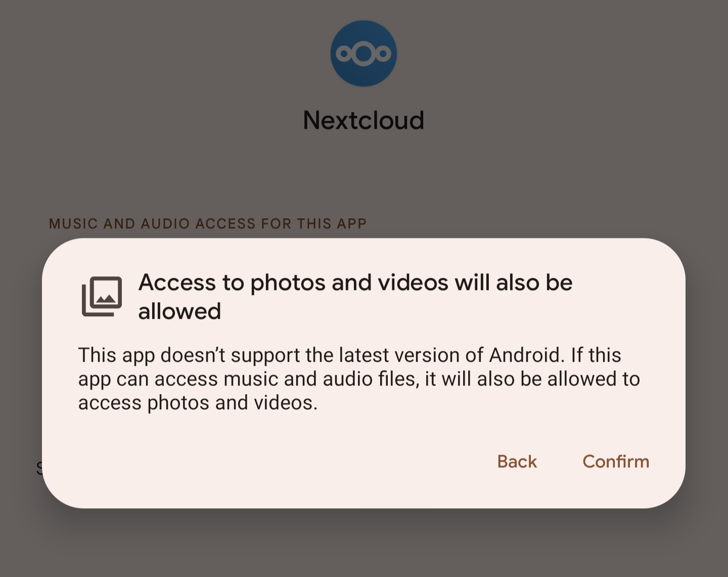
Task: Tap the MUSIC AND AUDIO ACCESS section header
Action: [208, 223]
